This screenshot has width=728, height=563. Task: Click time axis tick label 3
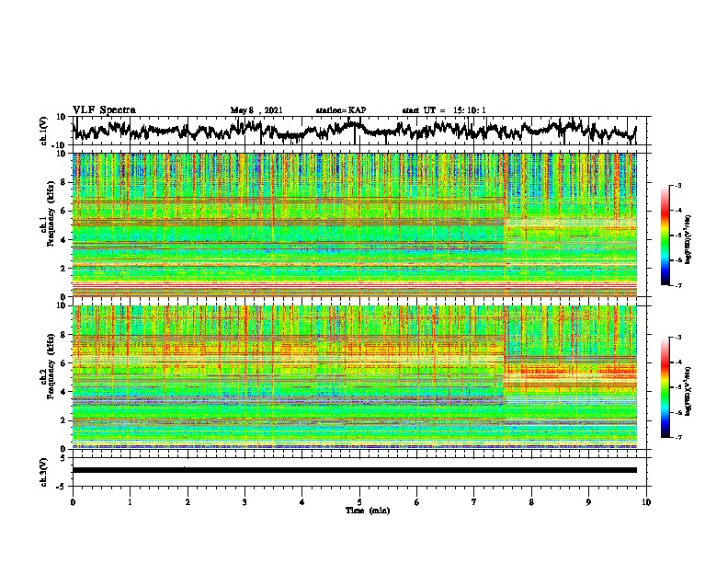[245, 502]
